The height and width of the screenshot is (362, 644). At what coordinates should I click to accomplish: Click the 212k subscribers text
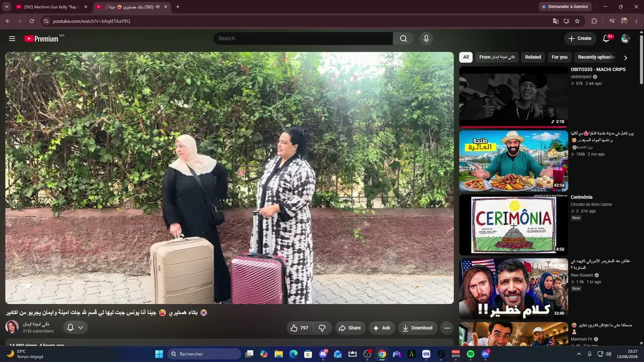pyautogui.click(x=38, y=331)
